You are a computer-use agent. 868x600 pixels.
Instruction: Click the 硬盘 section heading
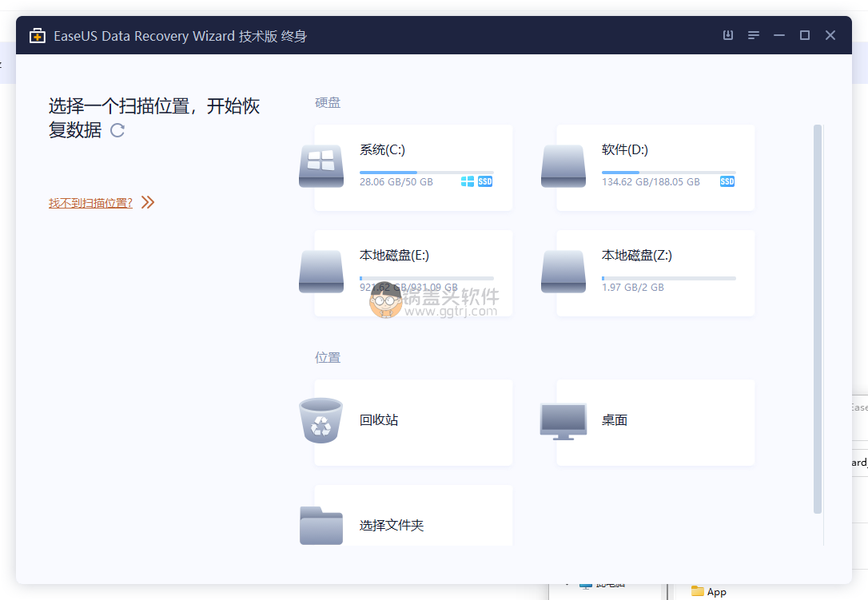[x=328, y=102]
